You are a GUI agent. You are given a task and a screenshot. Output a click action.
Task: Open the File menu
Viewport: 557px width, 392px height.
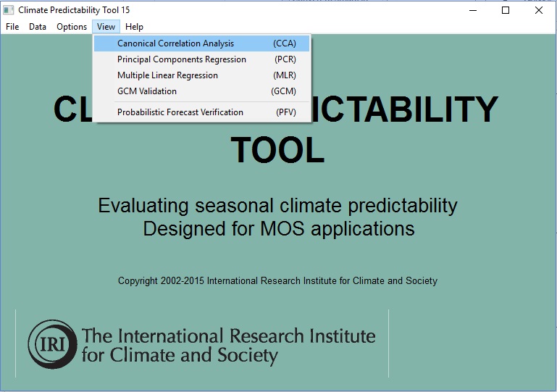tap(12, 27)
